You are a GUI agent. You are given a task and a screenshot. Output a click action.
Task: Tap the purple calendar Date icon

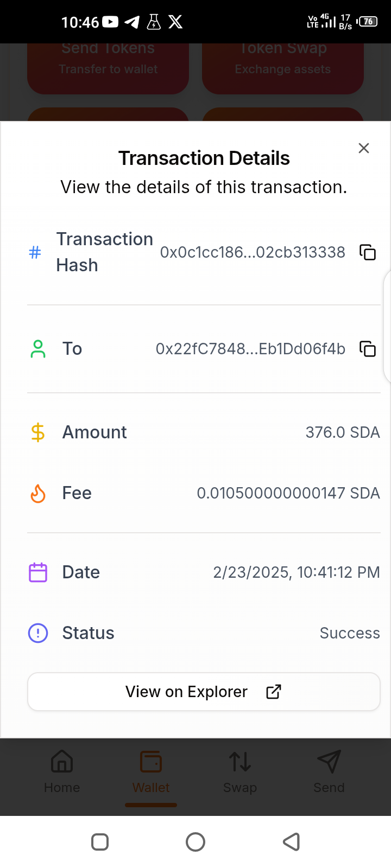pos(38,572)
